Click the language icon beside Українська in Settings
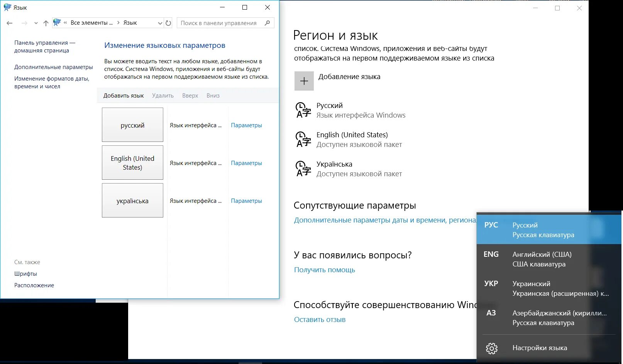The image size is (623, 364). tap(303, 169)
